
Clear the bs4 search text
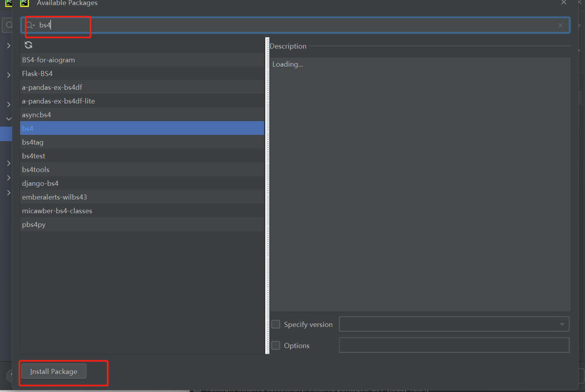point(560,25)
